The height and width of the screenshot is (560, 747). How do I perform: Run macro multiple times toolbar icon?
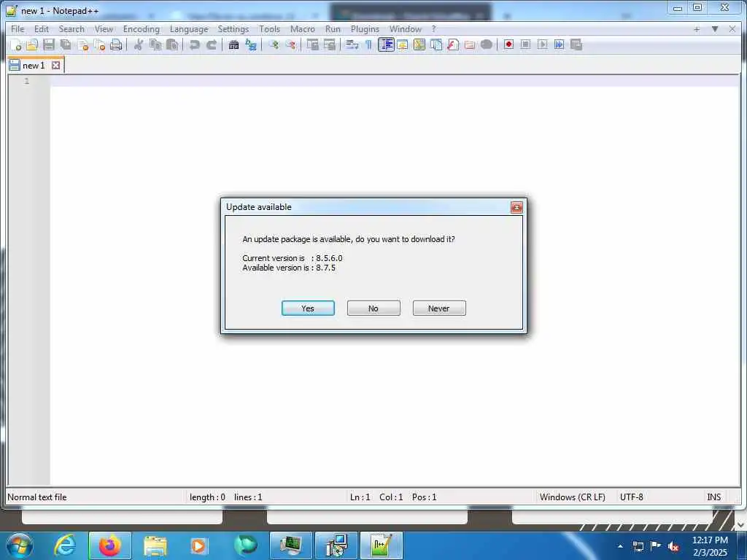(560, 44)
